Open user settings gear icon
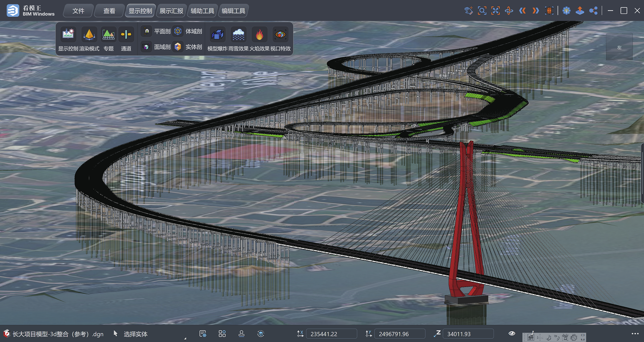This screenshot has width=644, height=342. pyautogui.click(x=567, y=11)
